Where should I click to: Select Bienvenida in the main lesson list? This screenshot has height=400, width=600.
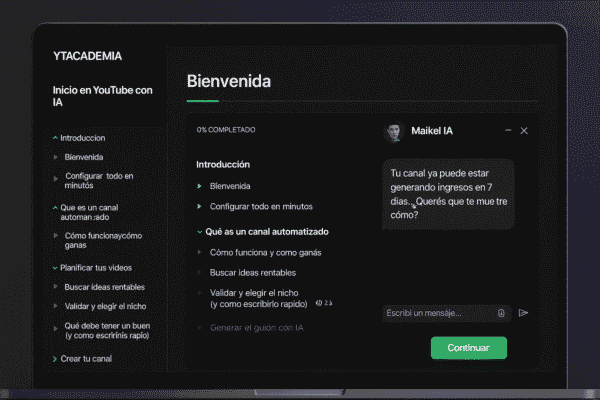[230, 186]
